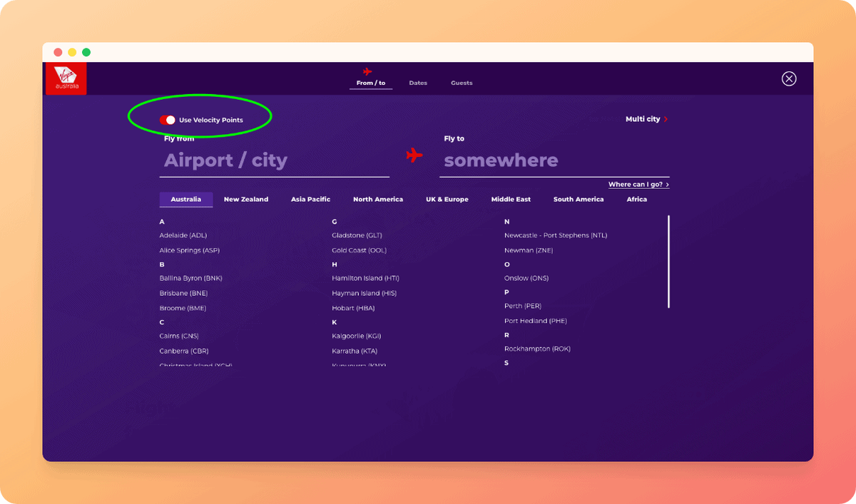Screen dimensions: 856x504
Task: Select the Asia Pacific region tab
Action: click(310, 199)
